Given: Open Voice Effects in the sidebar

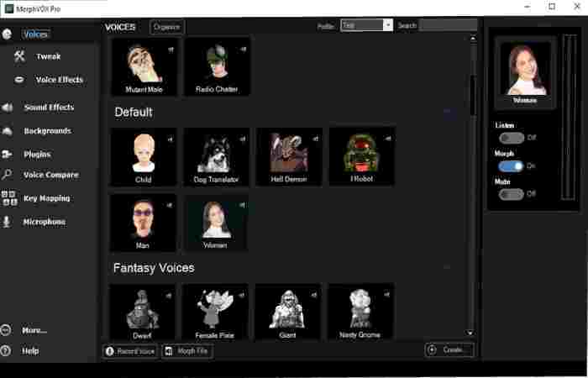Looking at the screenshot, I should [60, 80].
